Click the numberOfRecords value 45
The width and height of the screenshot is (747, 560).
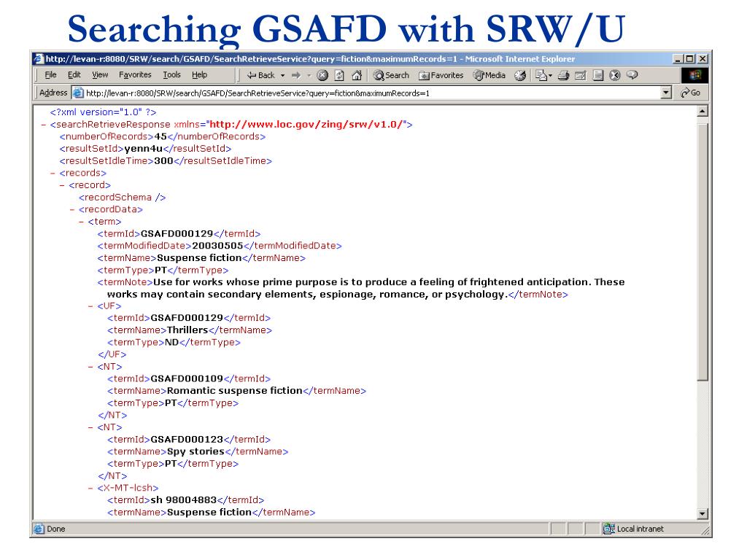click(160, 136)
